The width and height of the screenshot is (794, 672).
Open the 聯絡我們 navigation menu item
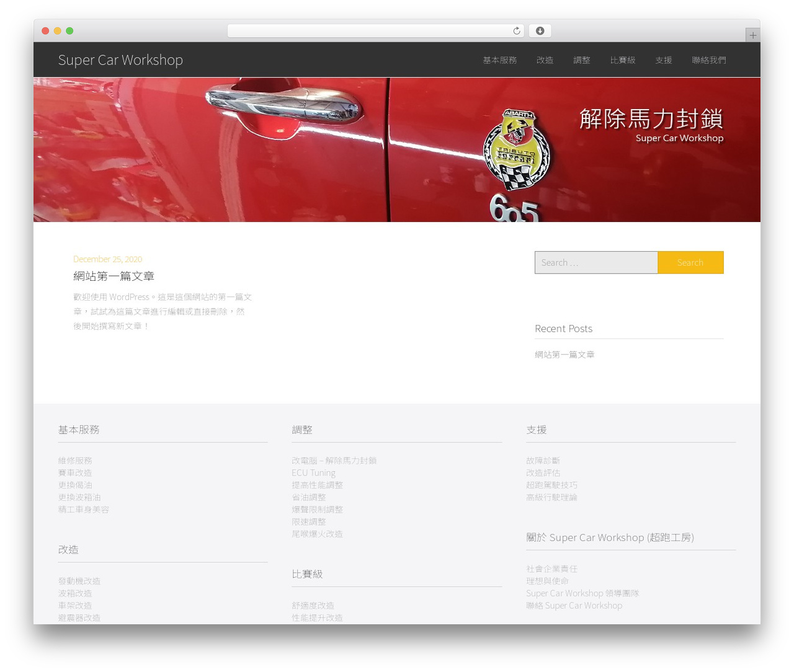[709, 60]
